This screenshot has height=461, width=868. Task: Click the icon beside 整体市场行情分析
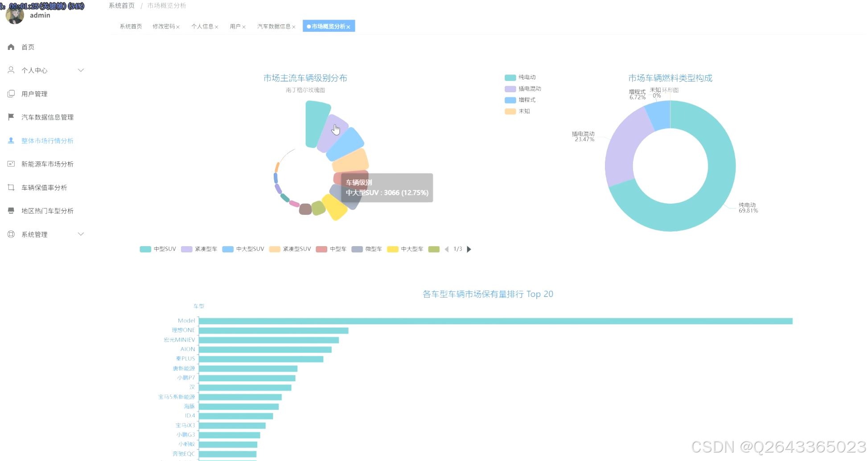pyautogui.click(x=11, y=140)
